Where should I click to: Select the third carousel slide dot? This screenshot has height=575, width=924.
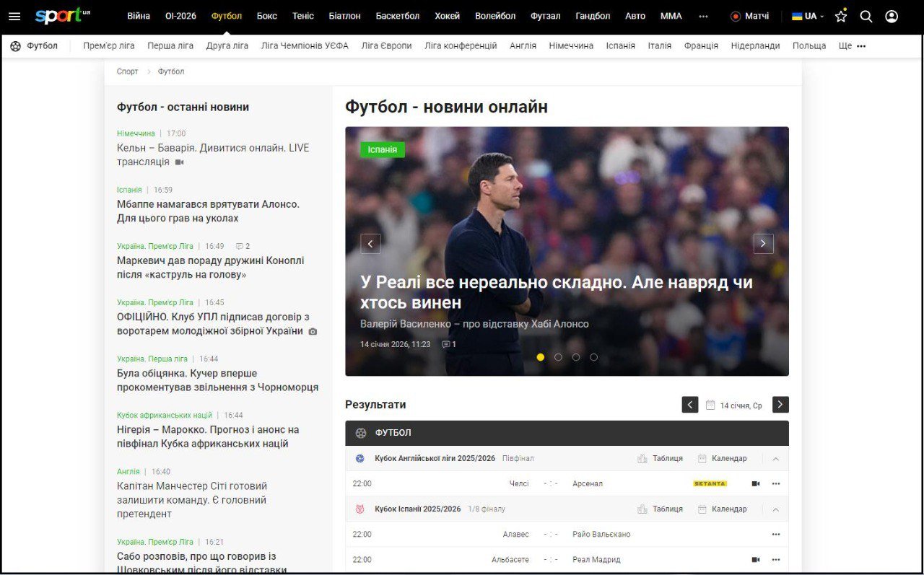576,357
